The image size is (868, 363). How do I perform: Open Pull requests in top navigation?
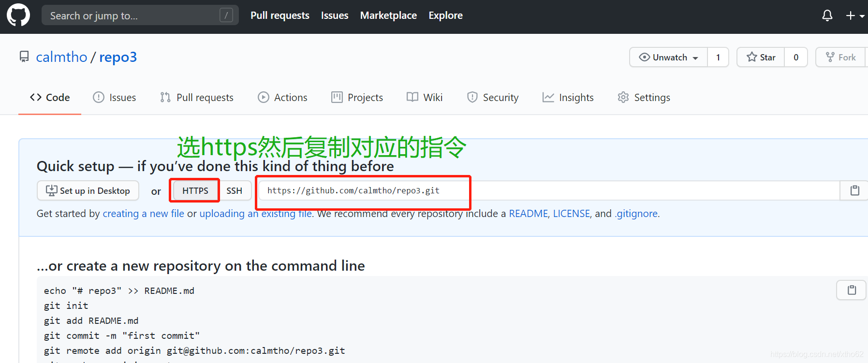[280, 15]
